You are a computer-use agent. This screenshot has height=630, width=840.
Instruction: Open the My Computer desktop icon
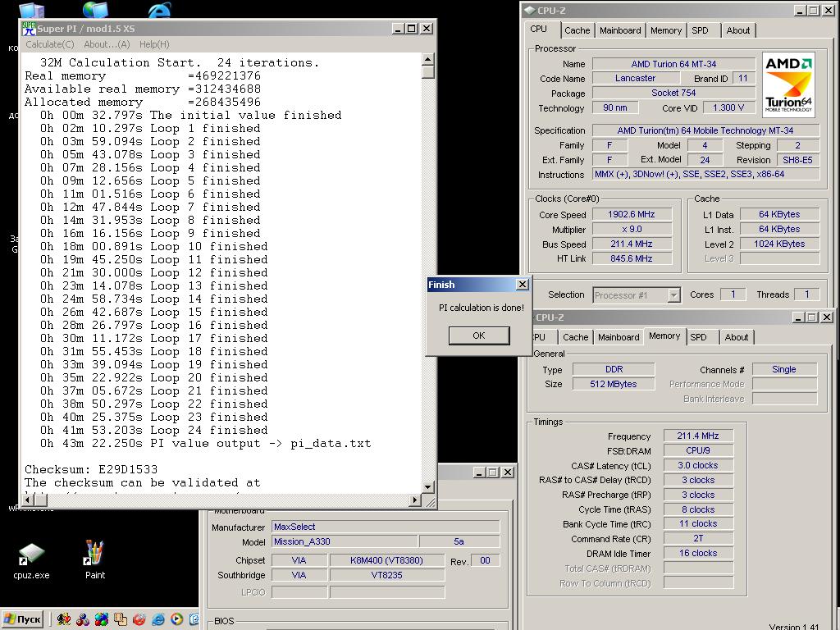(x=31, y=9)
